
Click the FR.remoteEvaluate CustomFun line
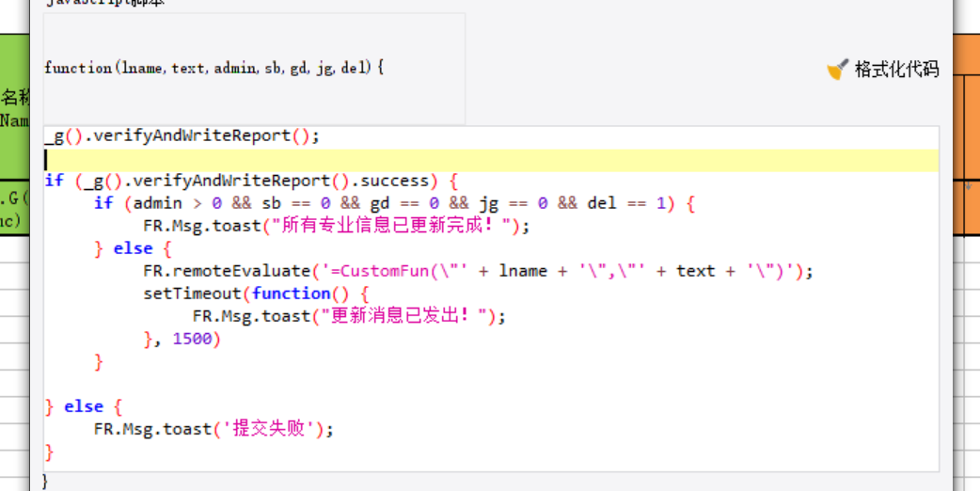[478, 272]
